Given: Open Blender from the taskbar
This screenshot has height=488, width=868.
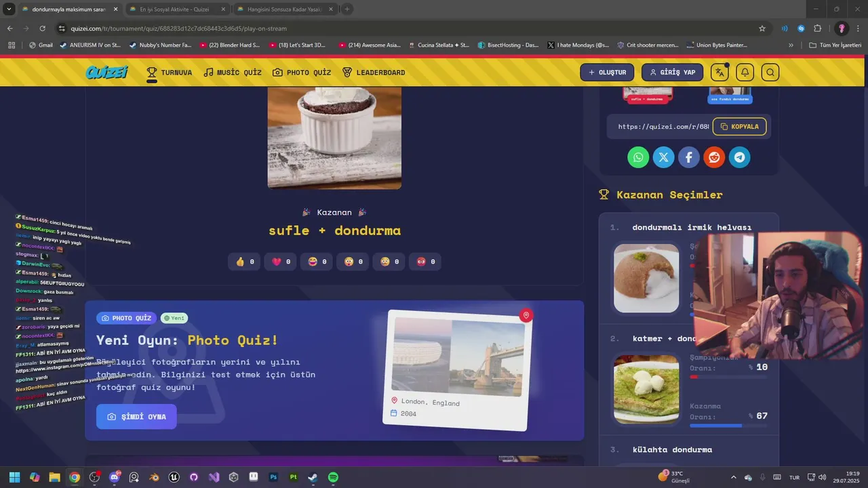Looking at the screenshot, I should point(154,477).
